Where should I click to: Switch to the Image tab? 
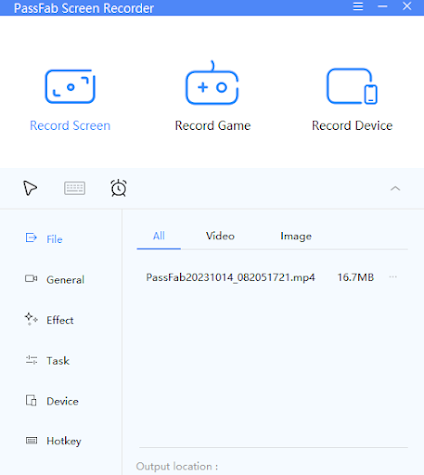click(x=296, y=236)
